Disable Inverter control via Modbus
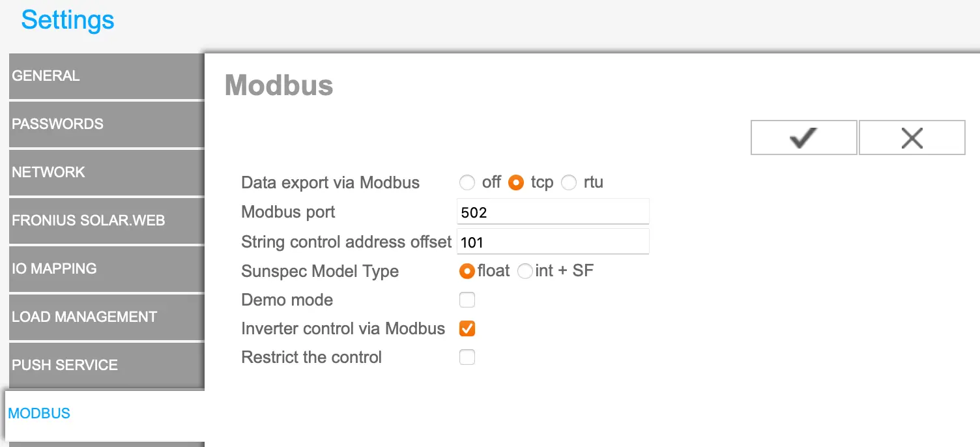This screenshot has height=447, width=980. click(x=467, y=328)
